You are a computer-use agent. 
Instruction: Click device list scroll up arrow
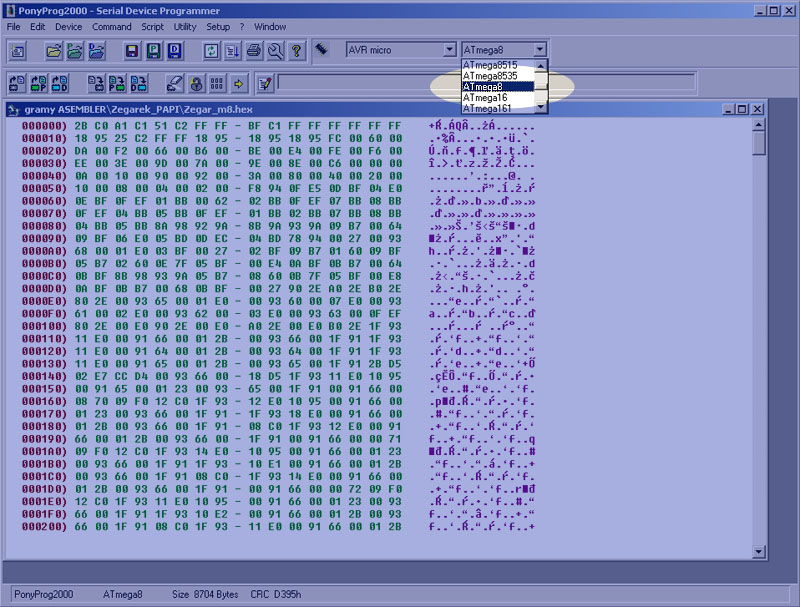click(540, 65)
